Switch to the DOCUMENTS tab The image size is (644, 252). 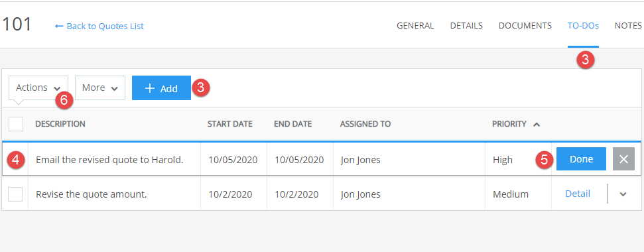coord(525,25)
